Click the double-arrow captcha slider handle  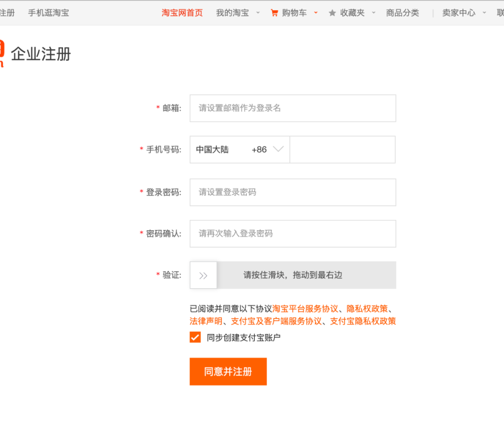pos(203,275)
